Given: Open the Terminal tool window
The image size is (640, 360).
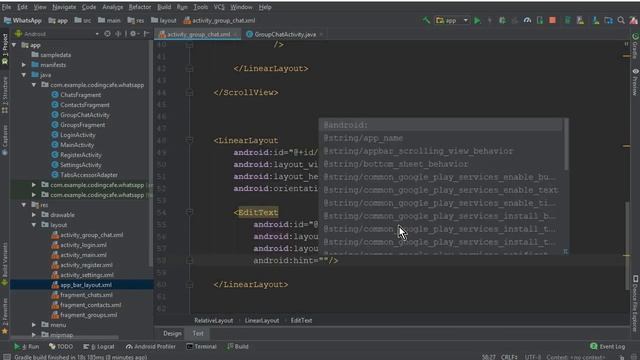Looking at the screenshot, I should tap(202, 347).
